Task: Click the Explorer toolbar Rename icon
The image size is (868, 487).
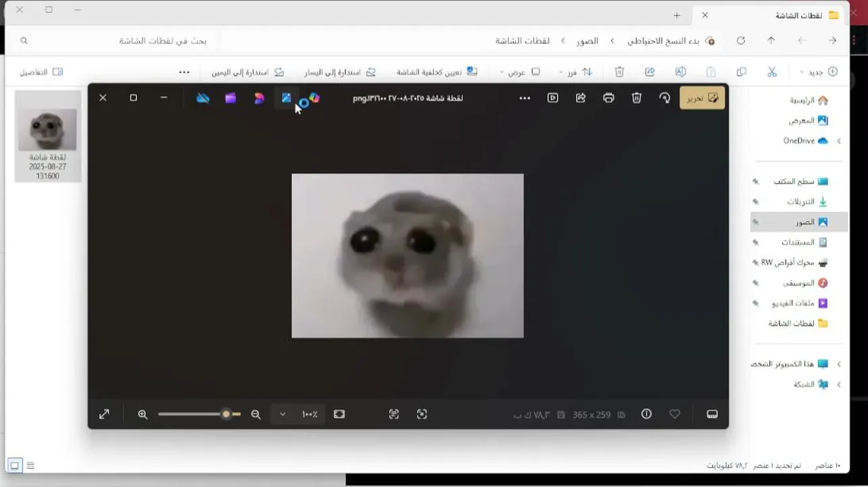Action: click(681, 72)
